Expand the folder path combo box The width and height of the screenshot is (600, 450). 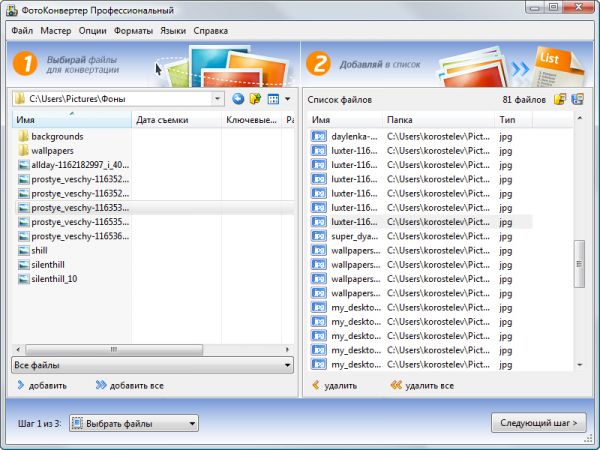(x=217, y=99)
